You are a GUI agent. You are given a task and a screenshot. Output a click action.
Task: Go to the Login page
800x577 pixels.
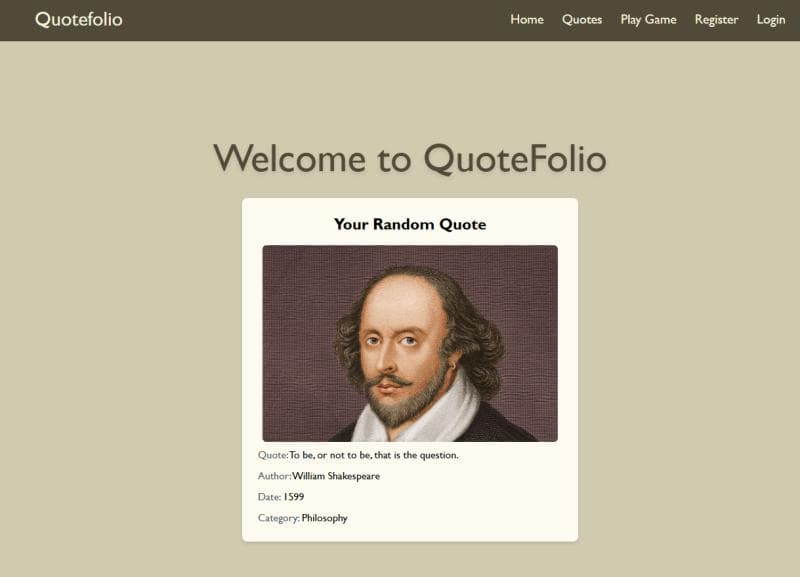(771, 19)
